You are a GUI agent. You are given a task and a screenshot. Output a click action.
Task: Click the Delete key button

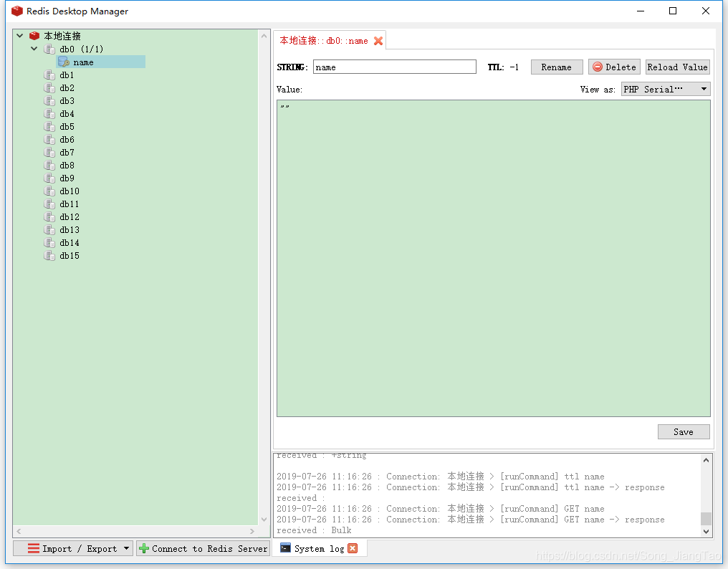614,67
